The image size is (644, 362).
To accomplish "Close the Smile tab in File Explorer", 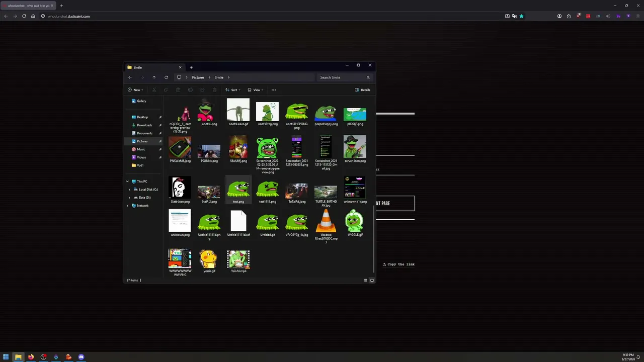I will (180, 67).
